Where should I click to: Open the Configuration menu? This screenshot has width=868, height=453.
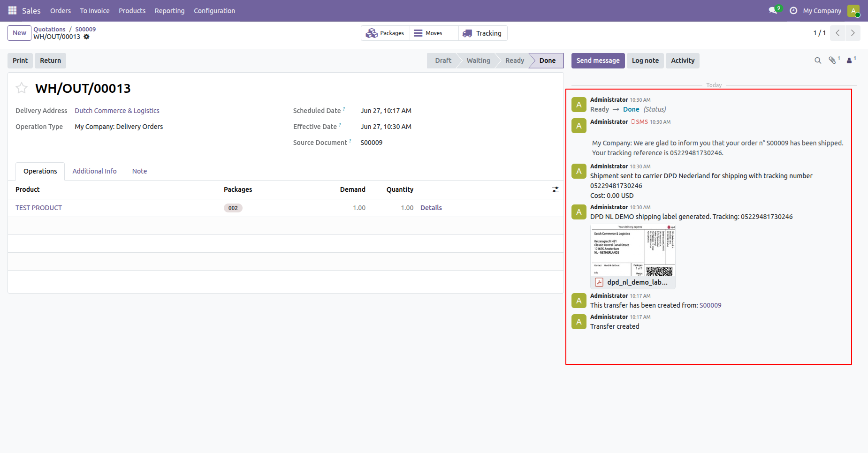pyautogui.click(x=214, y=11)
